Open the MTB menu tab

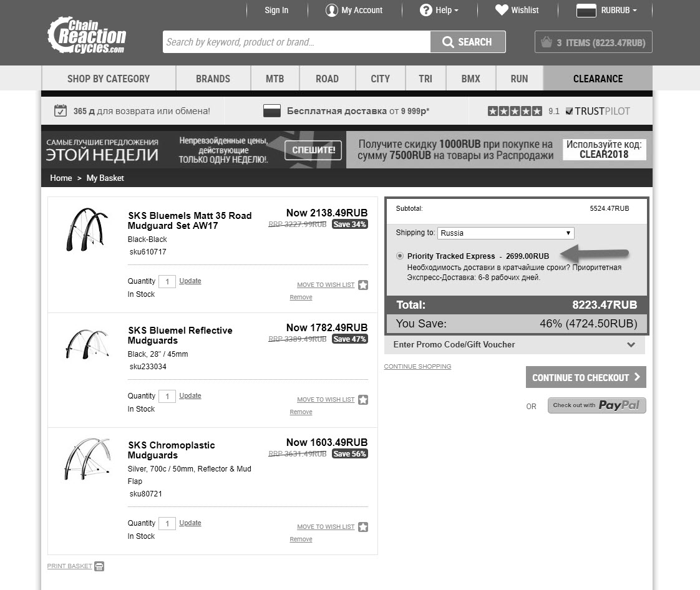pos(275,79)
